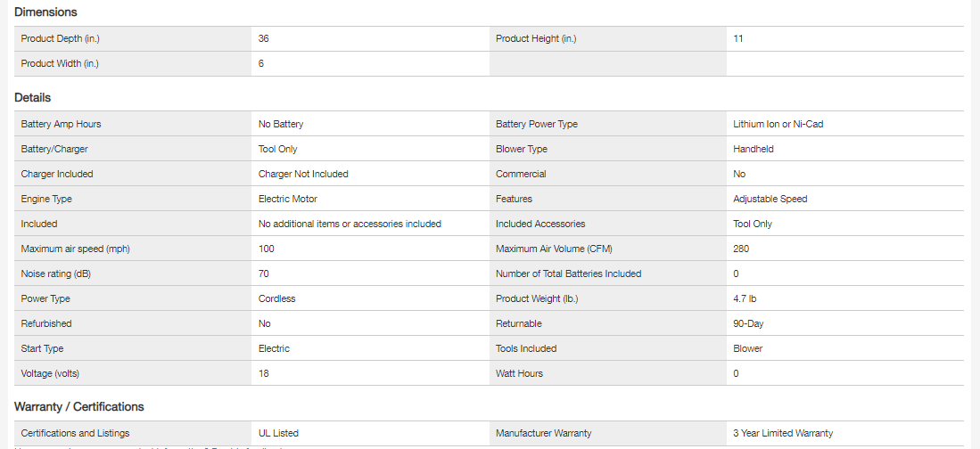Screen dimensions: 980x449
Task: Click the Product Height (in.) label
Action: [536, 39]
